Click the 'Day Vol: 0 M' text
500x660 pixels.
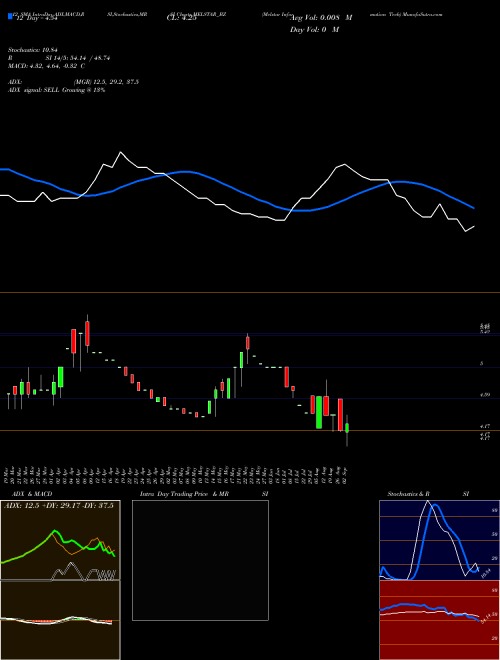pyautogui.click(x=314, y=30)
